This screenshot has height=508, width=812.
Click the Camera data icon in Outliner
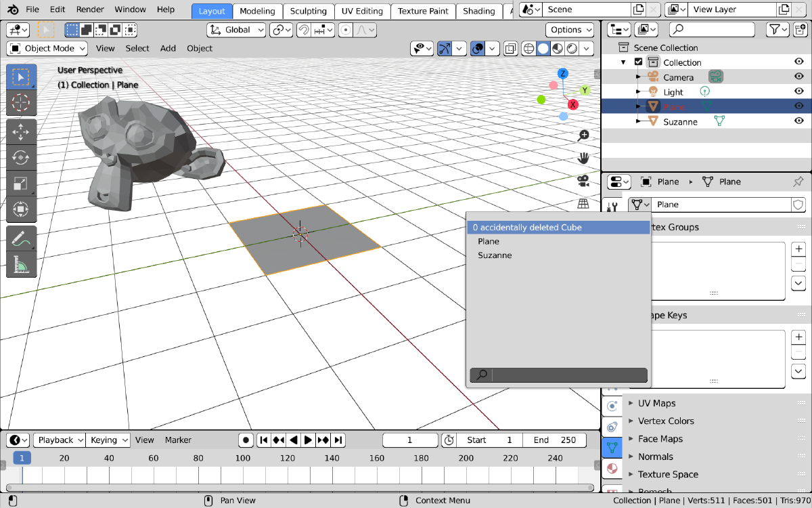pyautogui.click(x=716, y=77)
